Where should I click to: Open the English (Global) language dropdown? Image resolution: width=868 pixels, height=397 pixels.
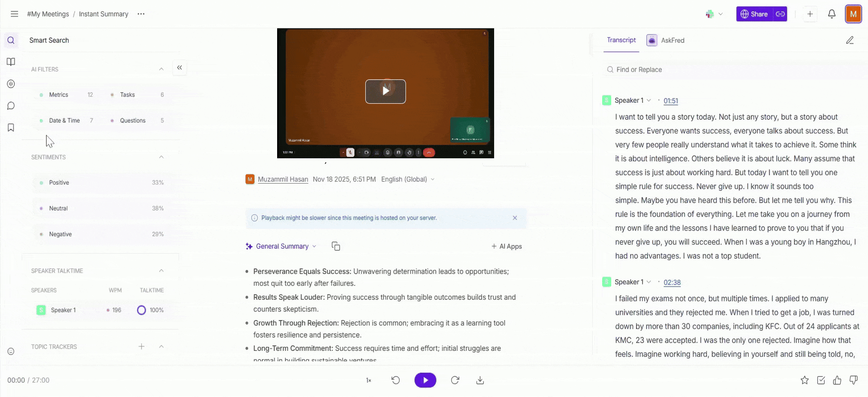pos(408,180)
